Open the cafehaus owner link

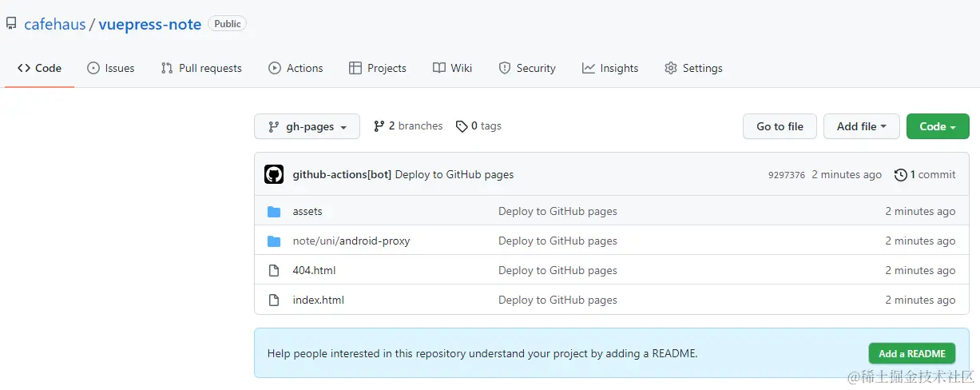pyautogui.click(x=54, y=24)
